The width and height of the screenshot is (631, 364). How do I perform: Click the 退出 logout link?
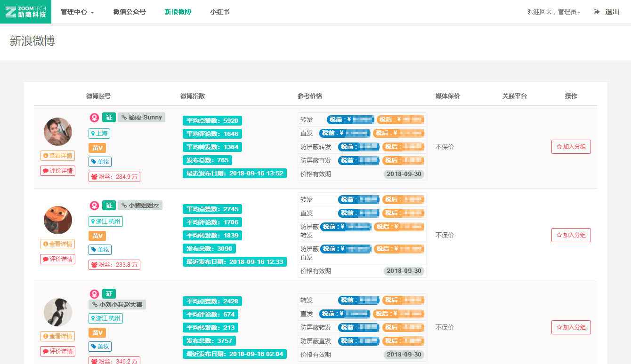click(607, 12)
